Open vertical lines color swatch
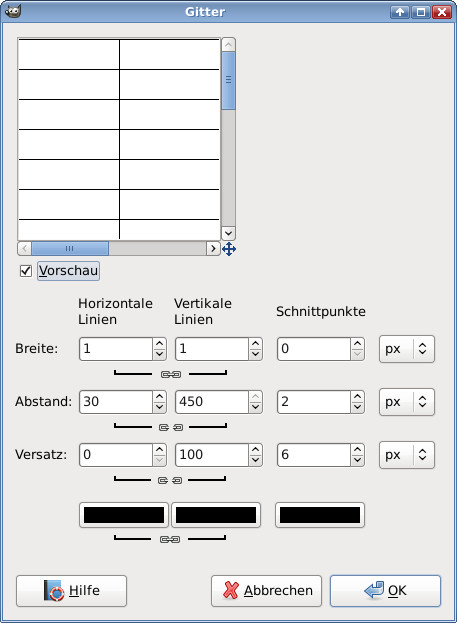457x623 pixels. coord(216,515)
